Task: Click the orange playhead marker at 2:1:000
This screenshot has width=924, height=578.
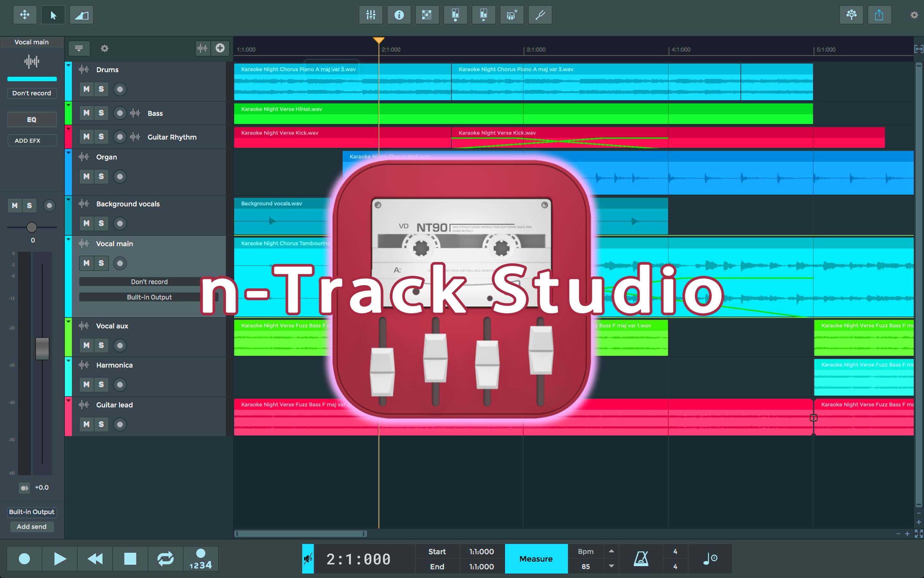Action: (x=378, y=40)
